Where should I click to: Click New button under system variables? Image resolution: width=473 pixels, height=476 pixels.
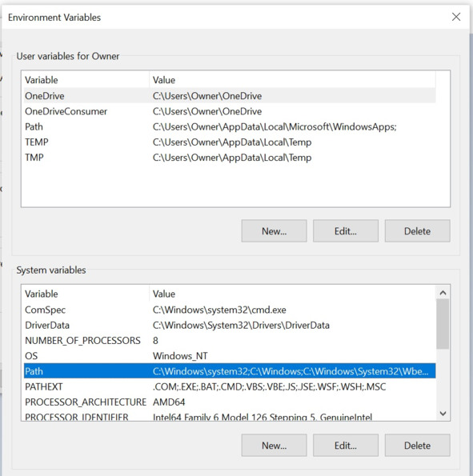[274, 446]
